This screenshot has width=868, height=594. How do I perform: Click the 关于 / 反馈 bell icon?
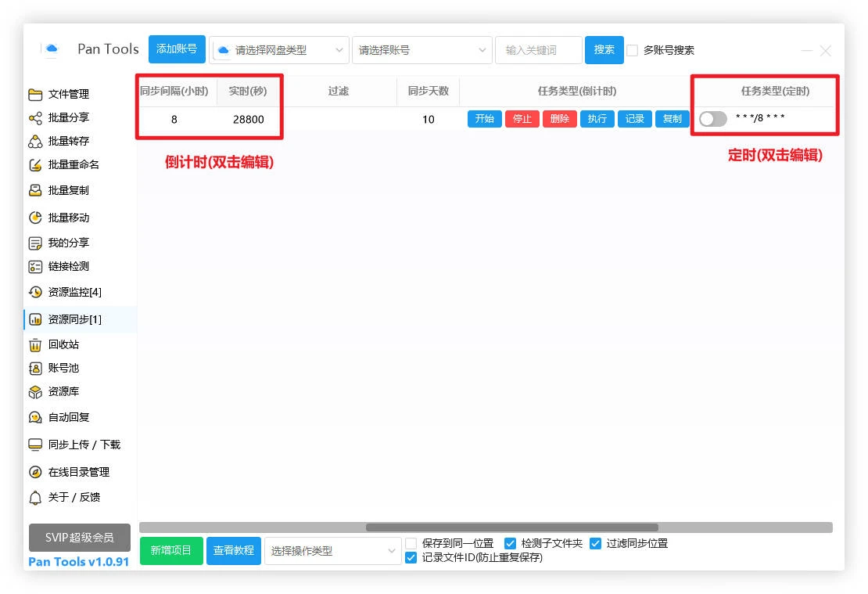coord(35,498)
